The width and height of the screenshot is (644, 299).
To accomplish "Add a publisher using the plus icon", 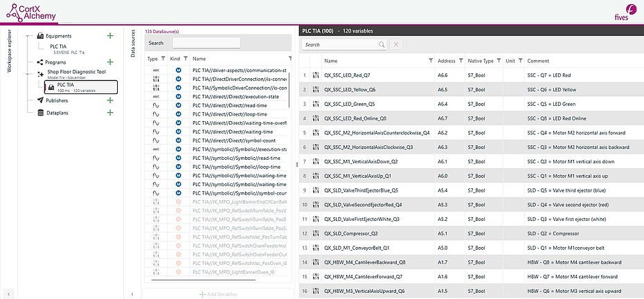I will click(x=109, y=100).
